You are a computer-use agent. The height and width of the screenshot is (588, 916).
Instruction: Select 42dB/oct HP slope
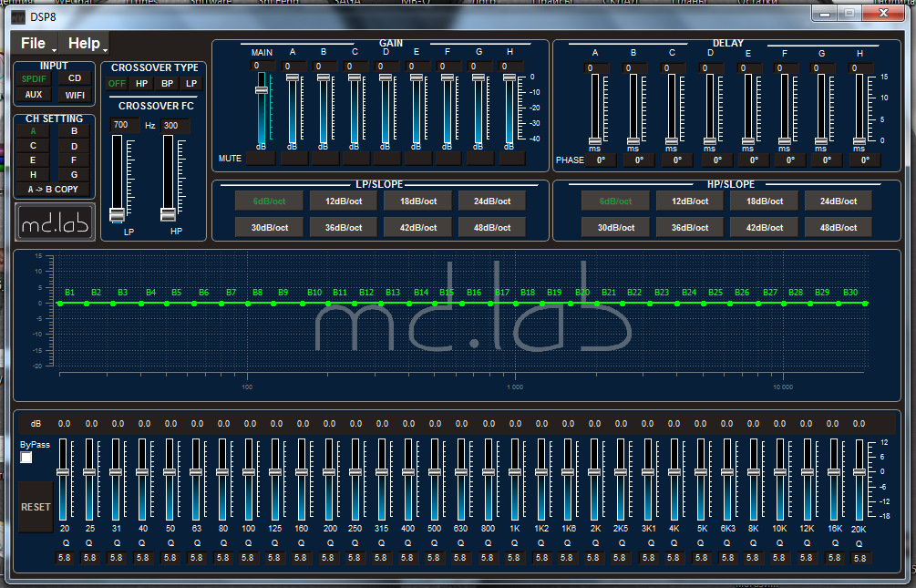coord(764,227)
